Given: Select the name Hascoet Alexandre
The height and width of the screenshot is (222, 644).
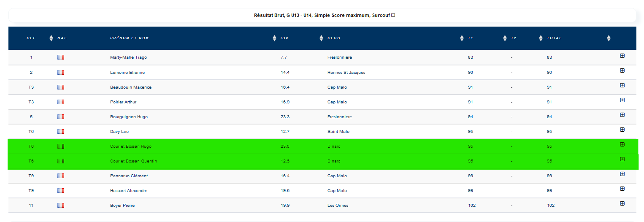Looking at the screenshot, I should click(x=129, y=191).
